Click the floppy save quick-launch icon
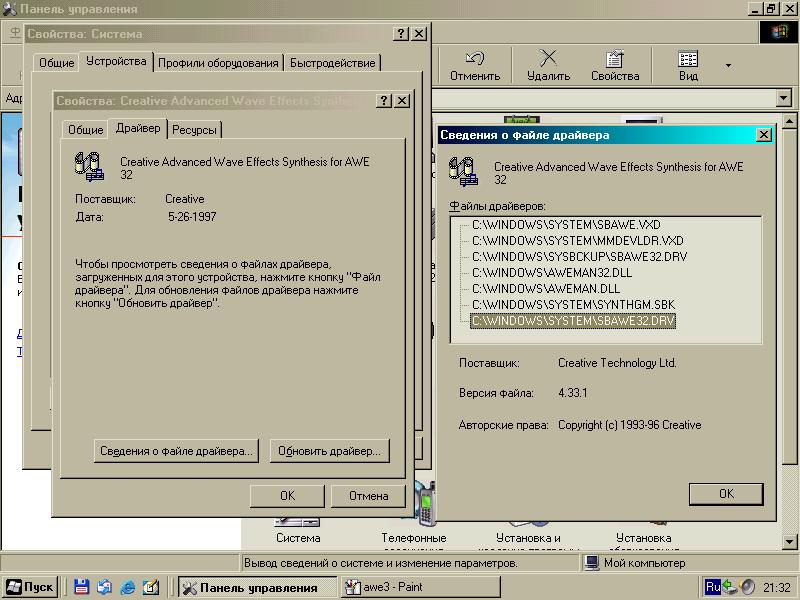Screen dimensions: 800x600 [x=82, y=587]
